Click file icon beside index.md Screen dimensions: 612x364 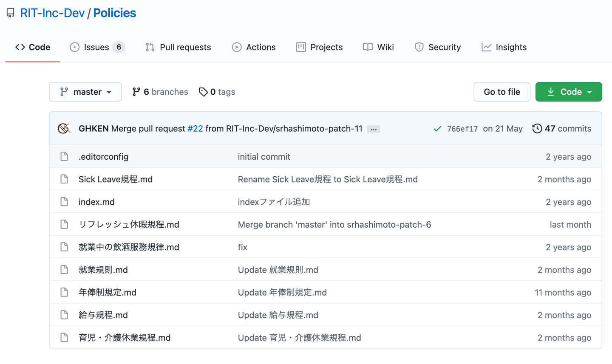pos(64,202)
